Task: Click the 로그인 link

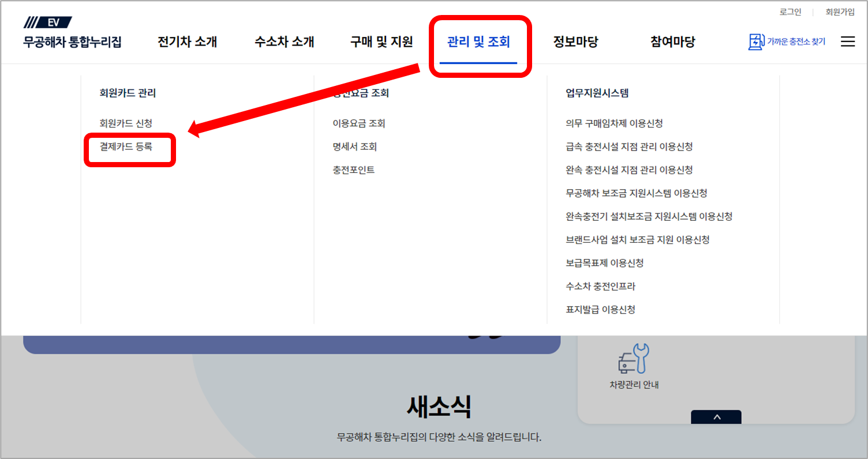Action: point(790,12)
